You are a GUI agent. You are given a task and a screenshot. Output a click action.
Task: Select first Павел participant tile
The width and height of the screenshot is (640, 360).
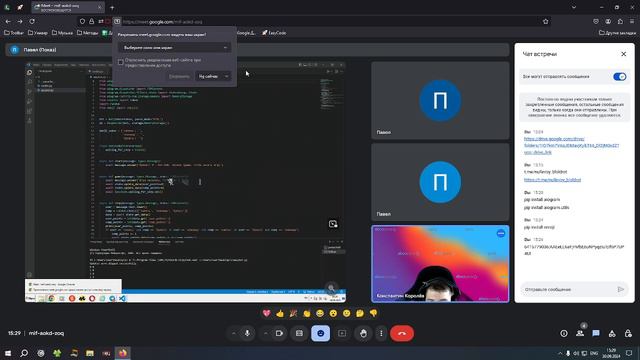[x=440, y=100]
